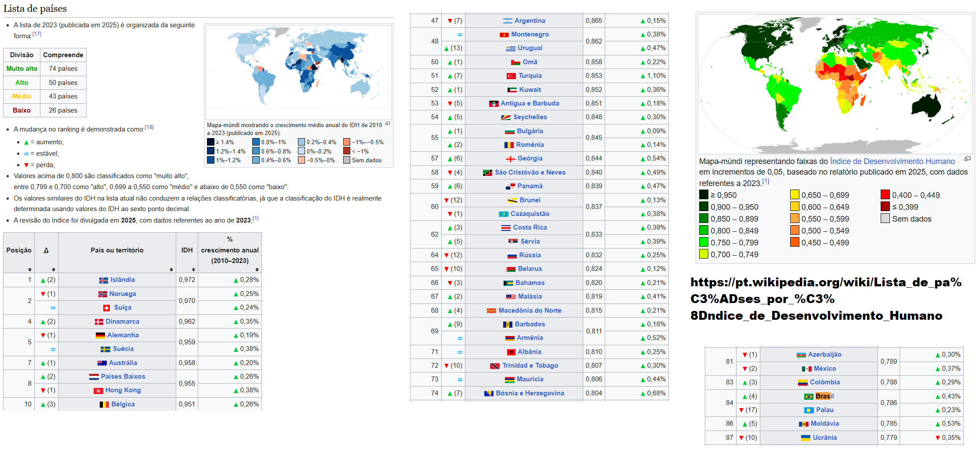
Task: Open the Moldávia link
Action: 825,424
